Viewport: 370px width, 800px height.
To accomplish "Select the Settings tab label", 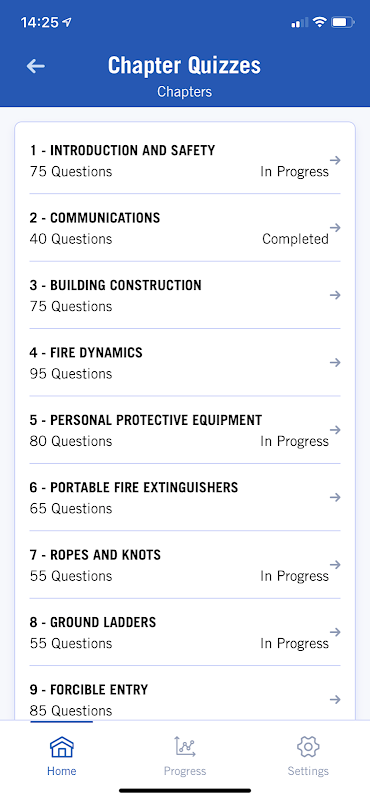I will [308, 771].
